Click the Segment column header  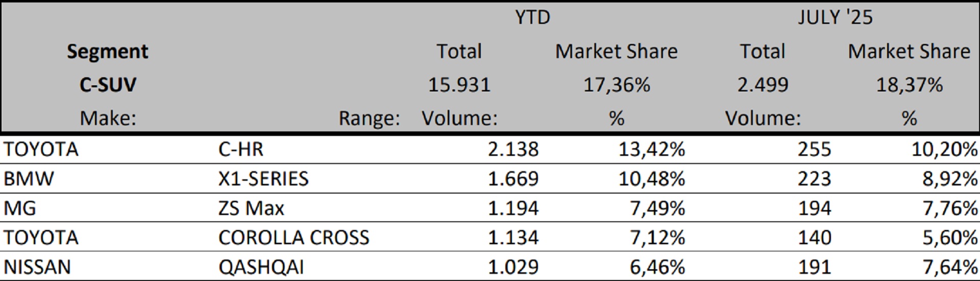point(107,52)
